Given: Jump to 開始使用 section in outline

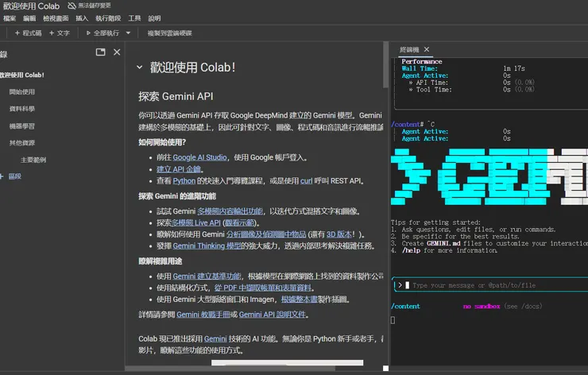Looking at the screenshot, I should (22, 92).
